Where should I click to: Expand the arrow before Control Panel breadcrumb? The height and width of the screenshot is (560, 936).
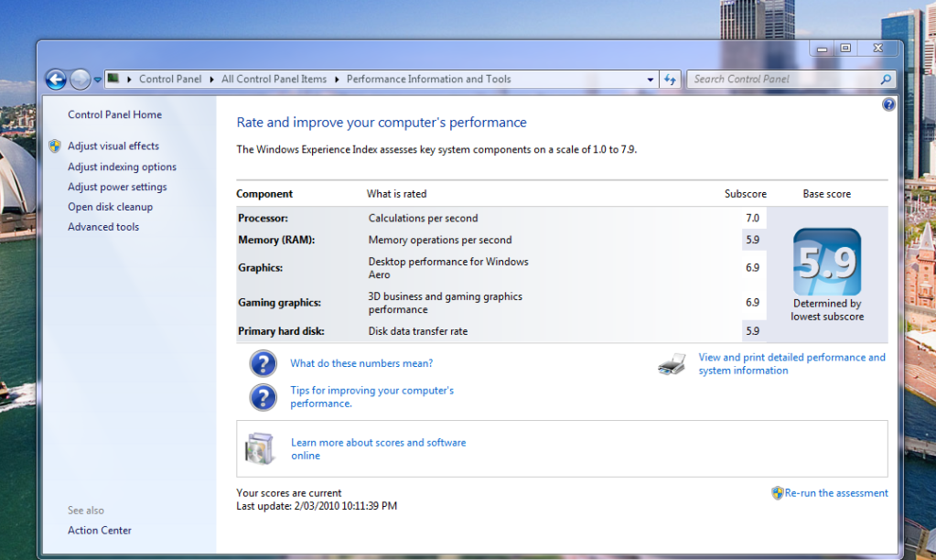point(129,80)
